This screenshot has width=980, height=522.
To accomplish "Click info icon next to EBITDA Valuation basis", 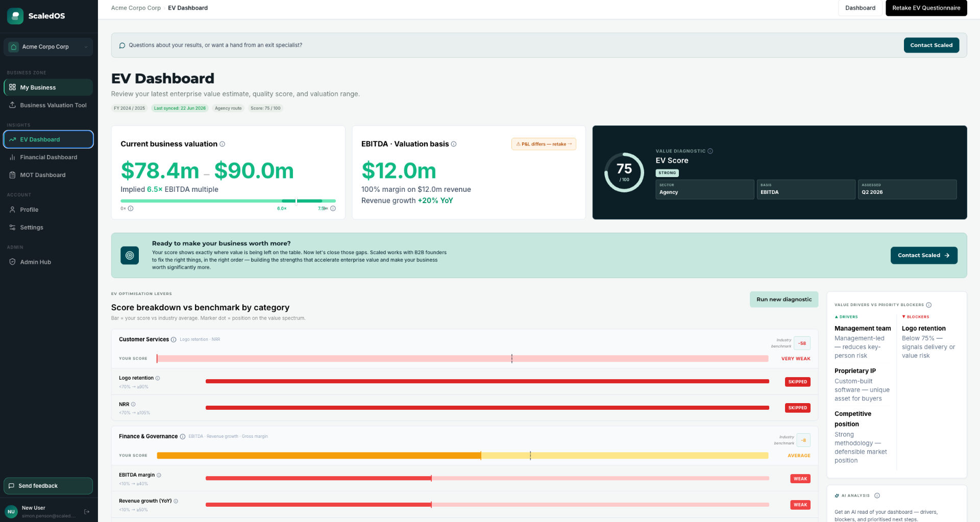I will coord(454,144).
